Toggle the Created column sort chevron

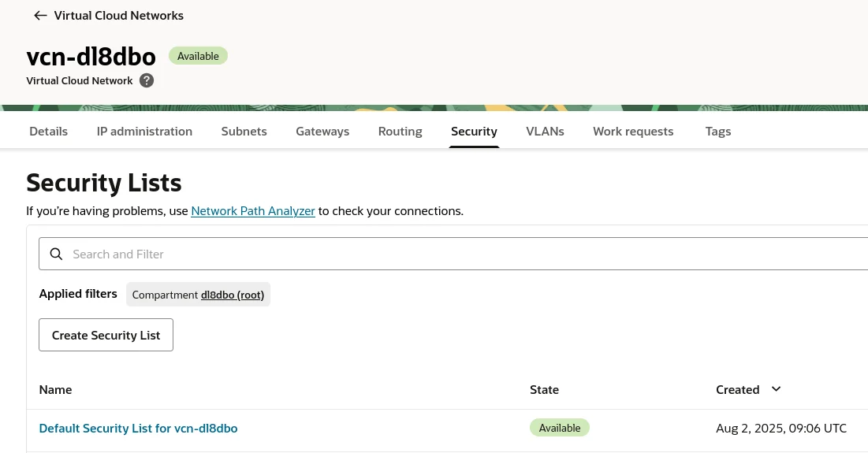click(776, 389)
